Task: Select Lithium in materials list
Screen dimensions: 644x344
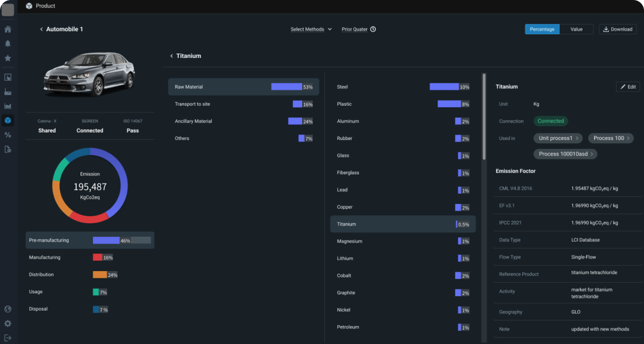Action: click(x=403, y=259)
